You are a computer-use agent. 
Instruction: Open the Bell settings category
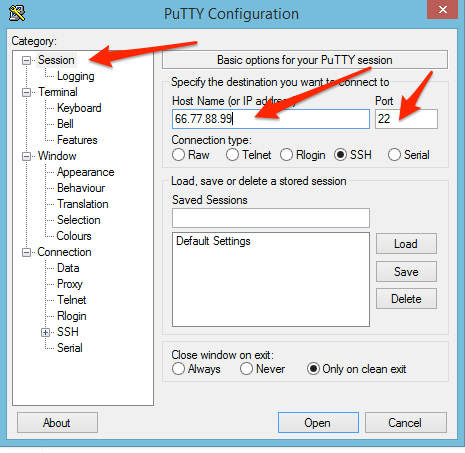tap(65, 124)
